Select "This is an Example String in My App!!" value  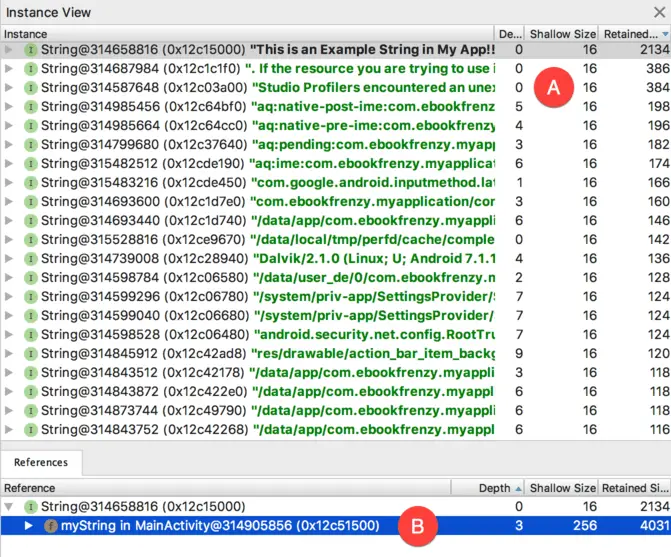tap(372, 50)
